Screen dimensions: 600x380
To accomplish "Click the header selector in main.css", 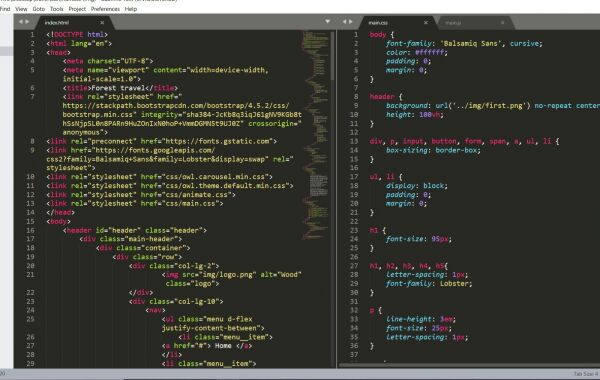I will (382, 97).
